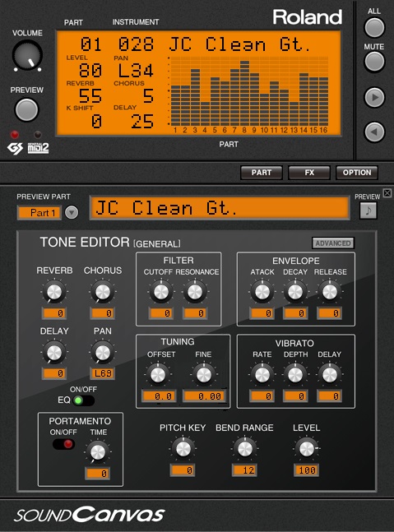
Task: Click the LCD CHORUS value 5
Action: [148, 95]
